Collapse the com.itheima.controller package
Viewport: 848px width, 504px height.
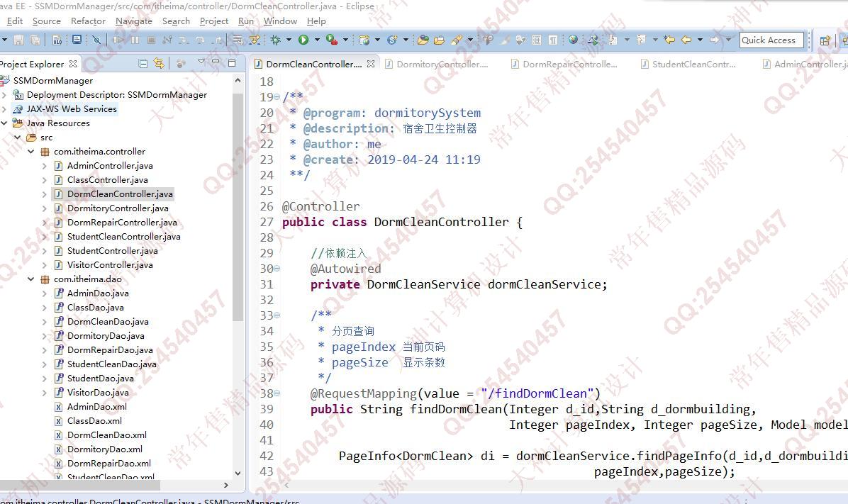click(x=30, y=152)
